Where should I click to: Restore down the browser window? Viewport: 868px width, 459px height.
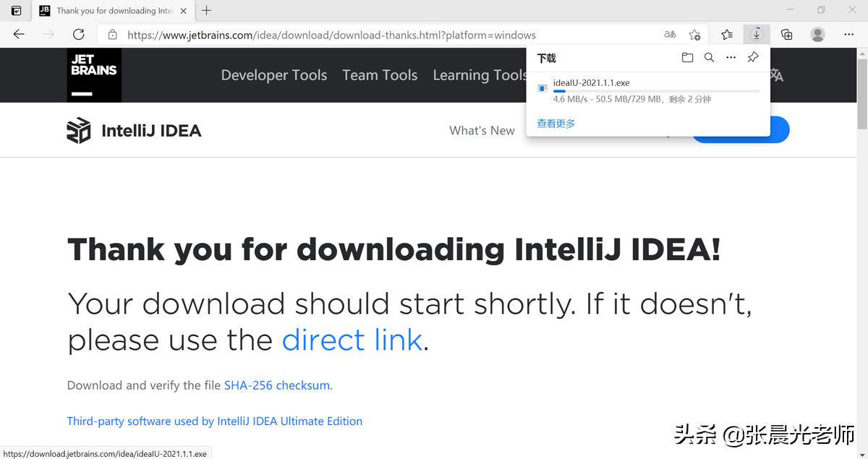pos(821,10)
